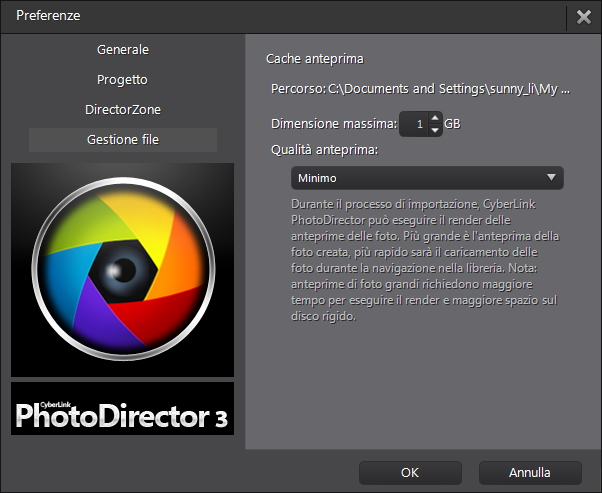Click the dropdown triangle arrow beside Minimo
Viewport: 602px width, 493px height.
551,177
